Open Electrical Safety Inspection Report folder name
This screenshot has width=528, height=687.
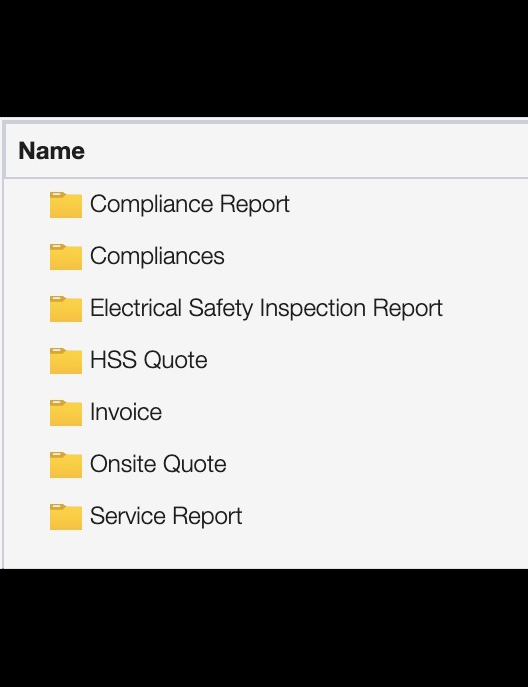[266, 308]
